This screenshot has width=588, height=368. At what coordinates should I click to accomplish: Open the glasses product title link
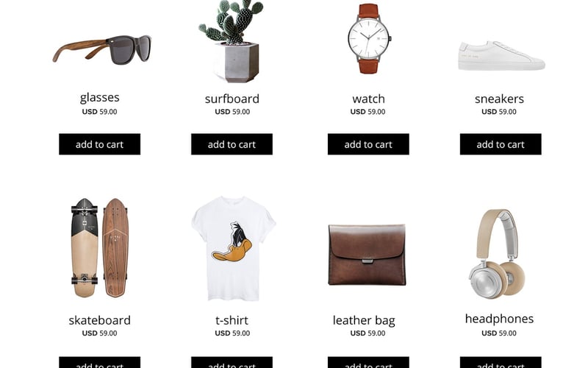tap(100, 98)
